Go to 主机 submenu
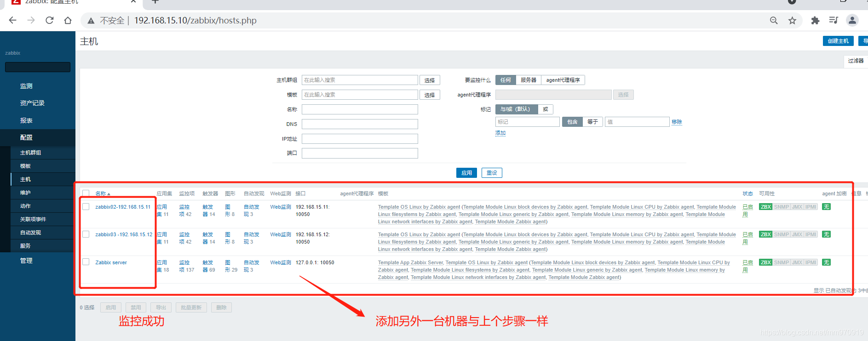The width and height of the screenshot is (868, 341). click(x=25, y=179)
